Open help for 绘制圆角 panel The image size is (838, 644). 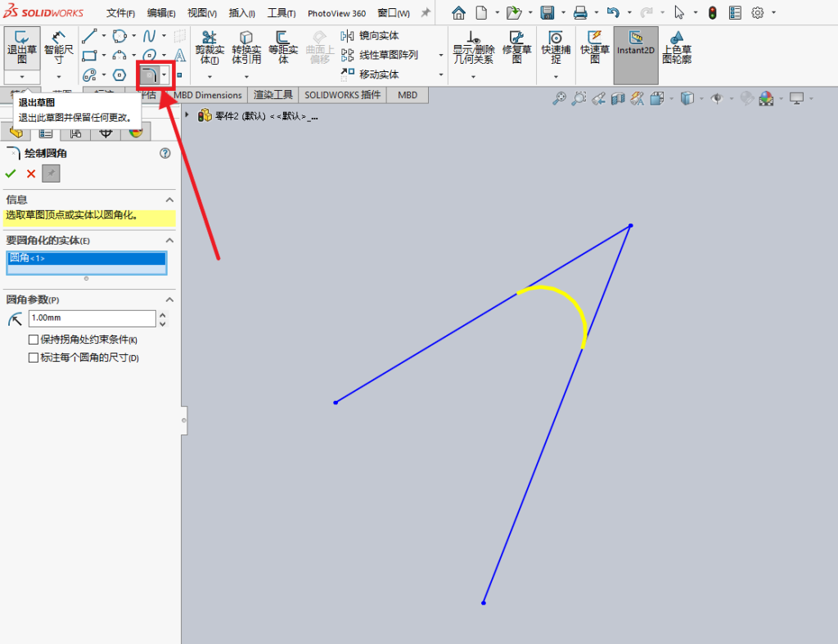165,153
